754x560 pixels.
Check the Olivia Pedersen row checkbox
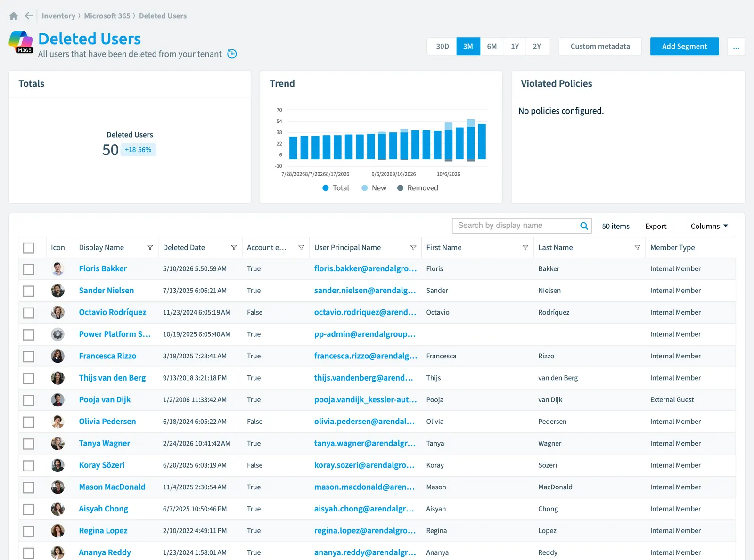click(x=29, y=422)
